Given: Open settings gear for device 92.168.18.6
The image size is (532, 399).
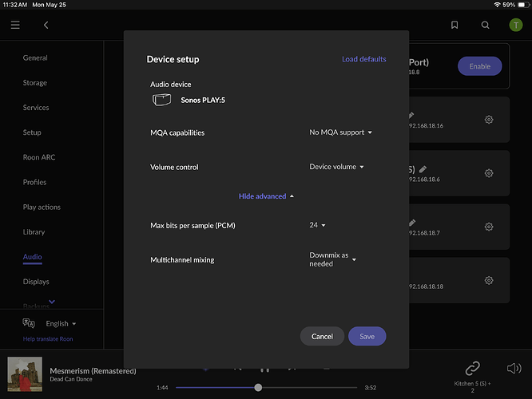Looking at the screenshot, I should tap(489, 173).
